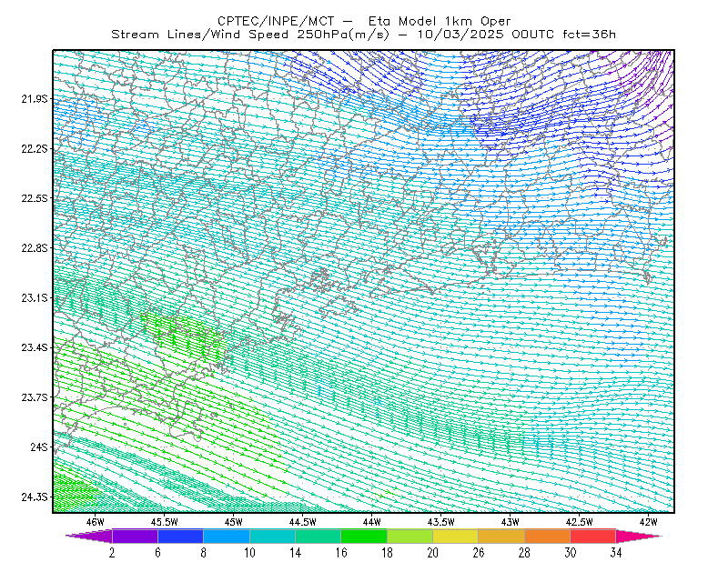The width and height of the screenshot is (728, 562).
Task: Click the 42W longitude label
Action: point(648,522)
